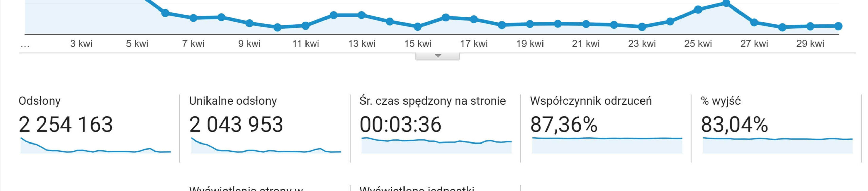
Task: Click the data point above 25 kwi
Action: pos(698,9)
